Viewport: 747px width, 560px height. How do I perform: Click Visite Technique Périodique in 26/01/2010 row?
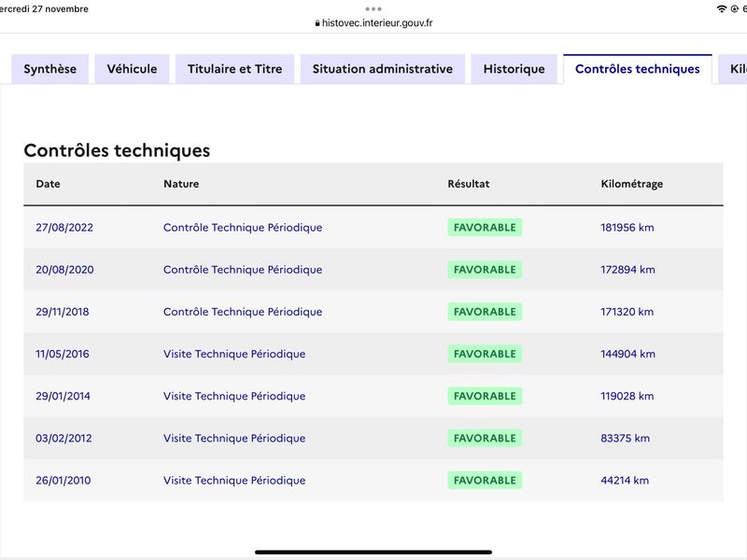point(234,481)
